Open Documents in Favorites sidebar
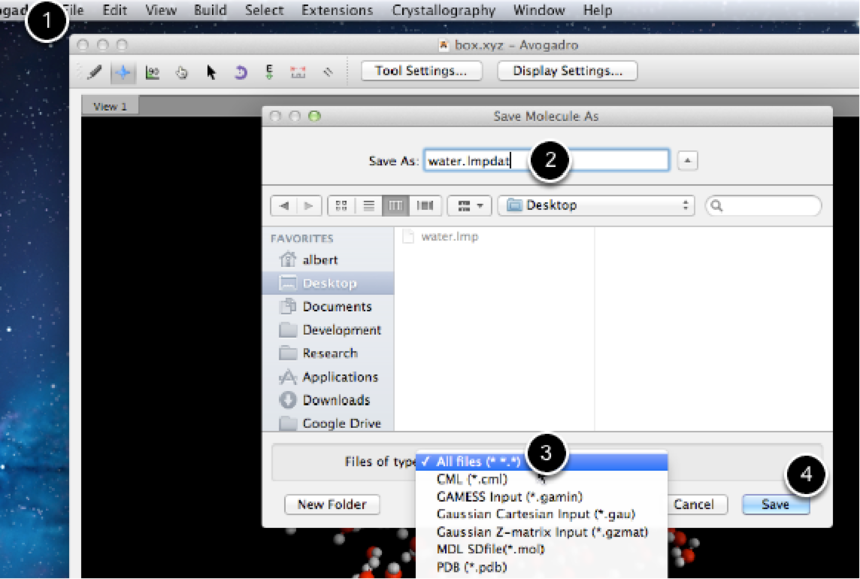Image resolution: width=860 pixels, height=579 pixels. [x=327, y=306]
